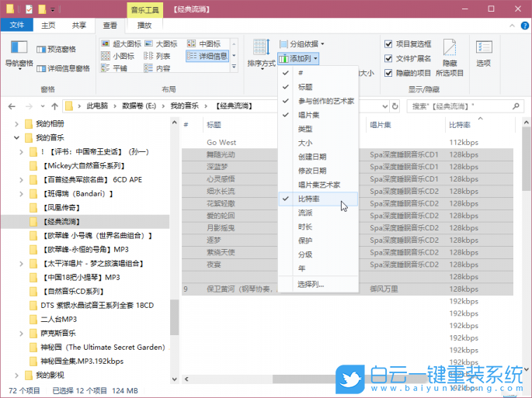The height and width of the screenshot is (398, 532).
Task: Add the 流派 column
Action: (x=318, y=213)
